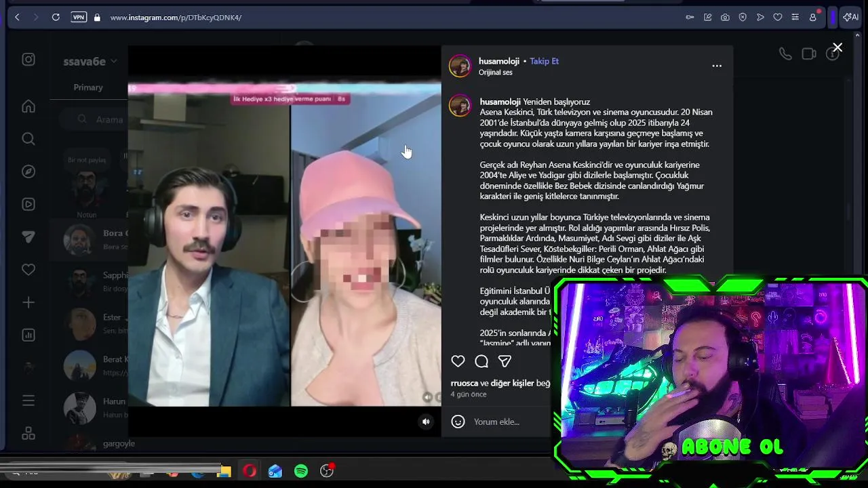Image resolution: width=868 pixels, height=488 pixels.
Task: Click the Instagram logo icon in sidebar
Action: (x=28, y=60)
